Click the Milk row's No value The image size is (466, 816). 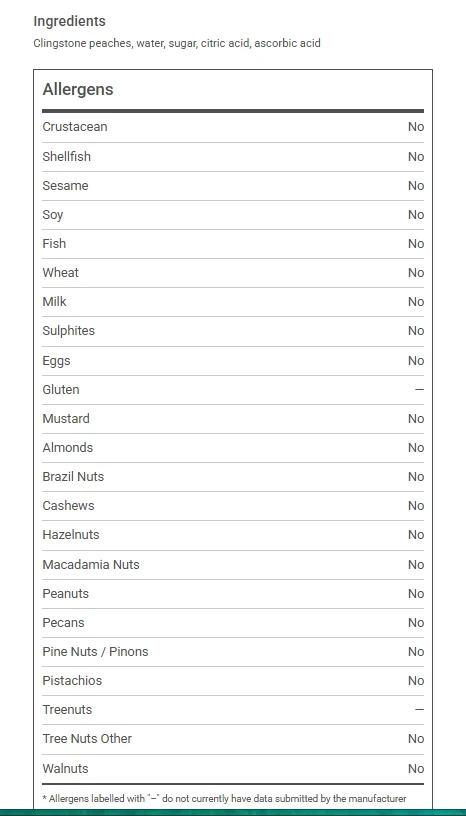click(x=415, y=302)
